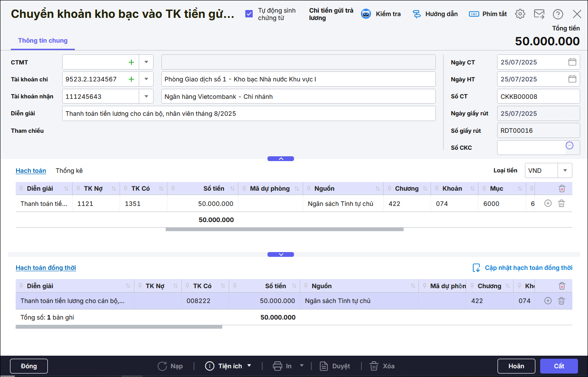Click the Hoãn button
The image size is (588, 377).
(516, 366)
